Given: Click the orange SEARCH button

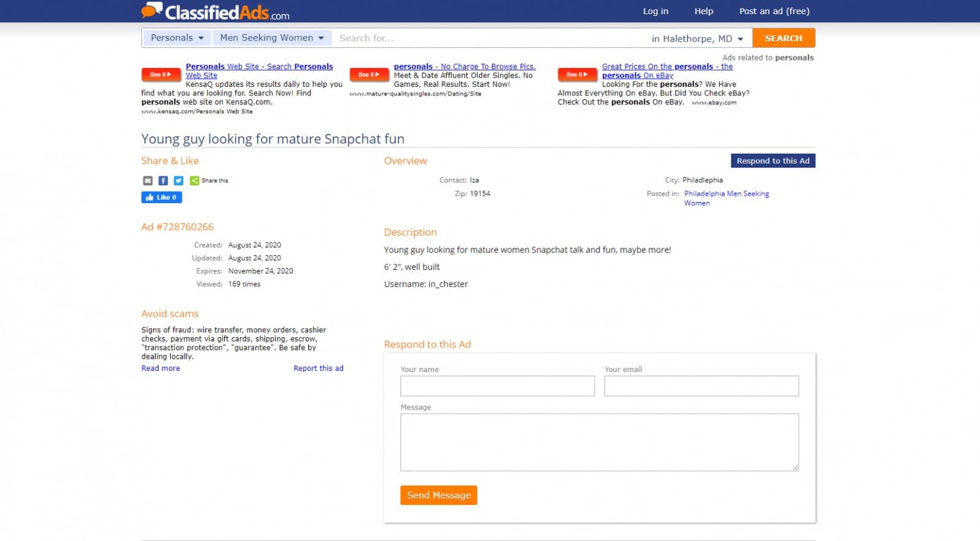Looking at the screenshot, I should [783, 38].
